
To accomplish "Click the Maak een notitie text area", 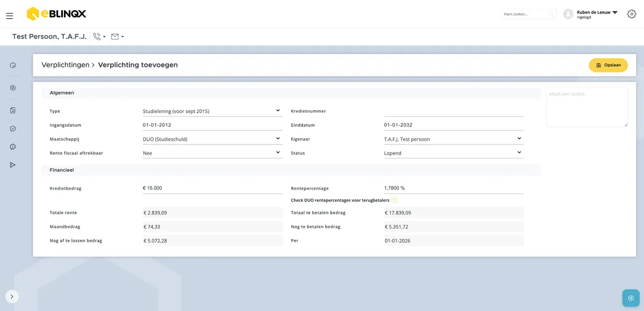I will point(587,107).
